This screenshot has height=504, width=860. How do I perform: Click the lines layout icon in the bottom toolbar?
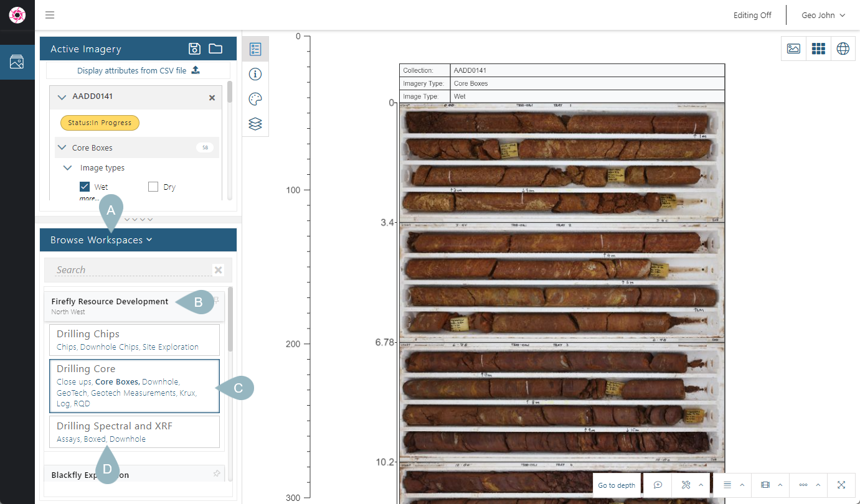pos(727,485)
